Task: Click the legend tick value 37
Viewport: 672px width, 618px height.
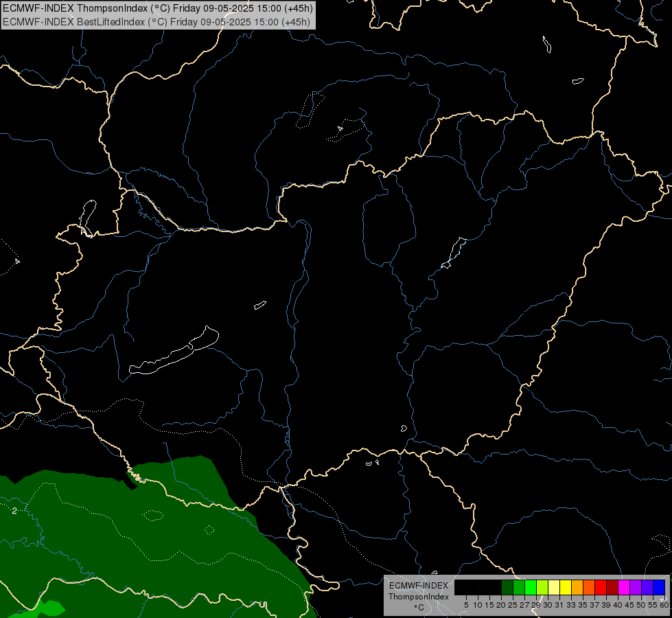Action: pyautogui.click(x=594, y=605)
